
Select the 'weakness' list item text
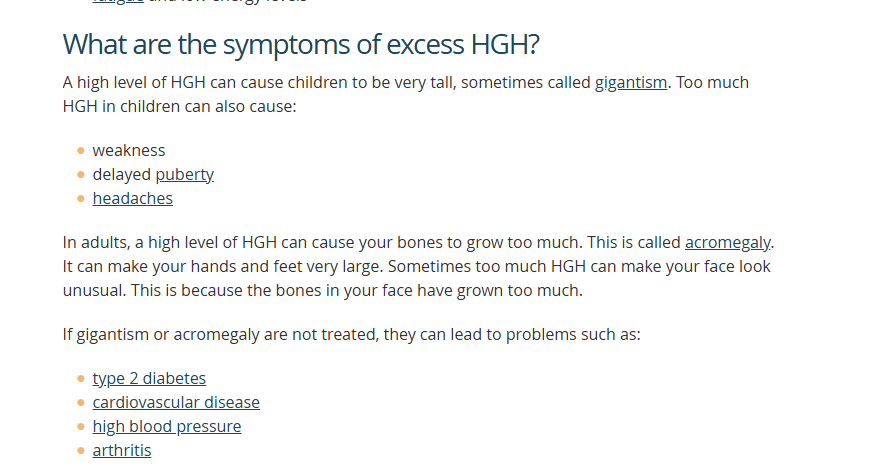(x=129, y=150)
